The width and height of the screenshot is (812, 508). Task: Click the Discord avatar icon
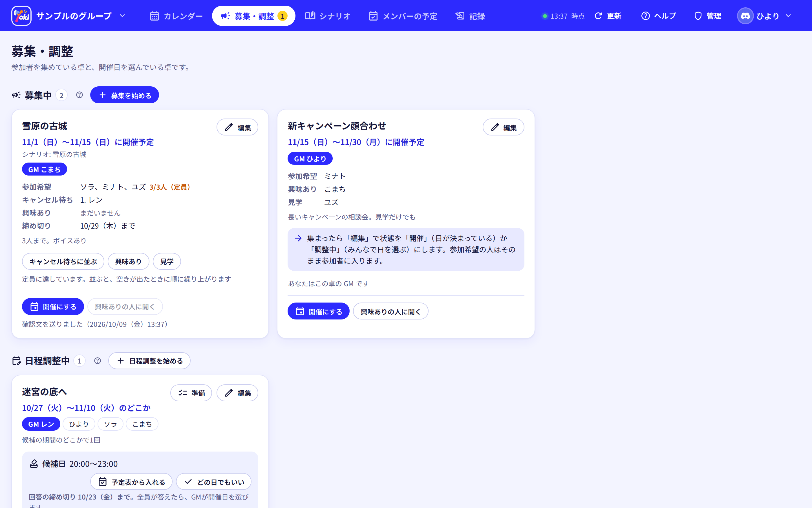pos(745,16)
